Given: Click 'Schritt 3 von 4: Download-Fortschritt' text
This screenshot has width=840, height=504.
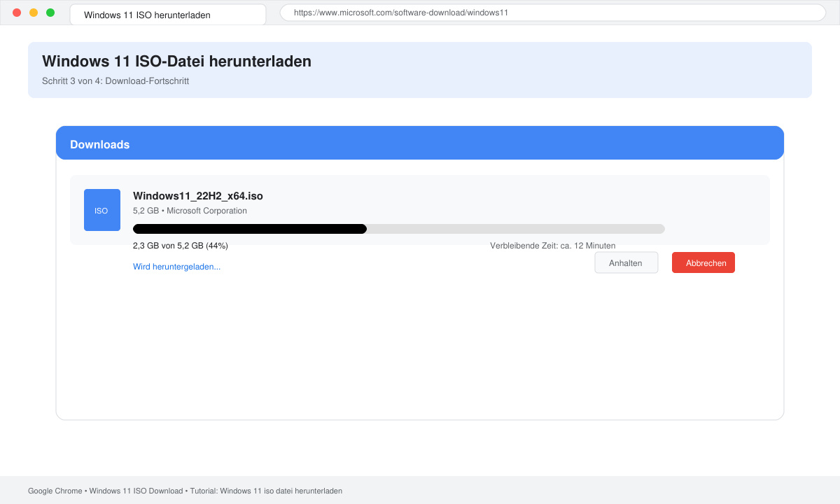Looking at the screenshot, I should 115,81.
